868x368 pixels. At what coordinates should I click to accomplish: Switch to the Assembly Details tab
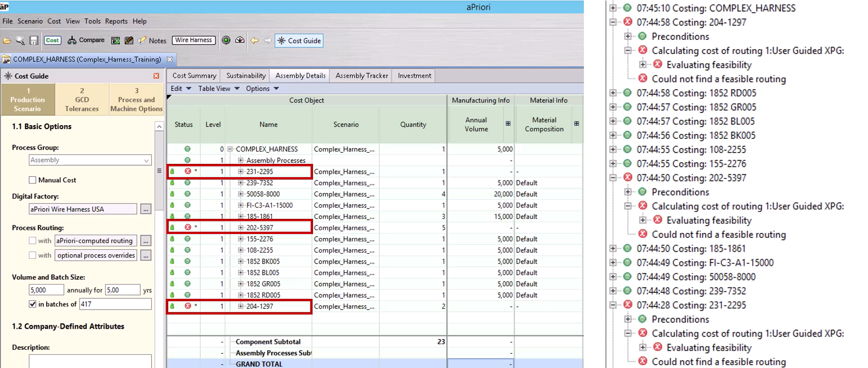[300, 76]
